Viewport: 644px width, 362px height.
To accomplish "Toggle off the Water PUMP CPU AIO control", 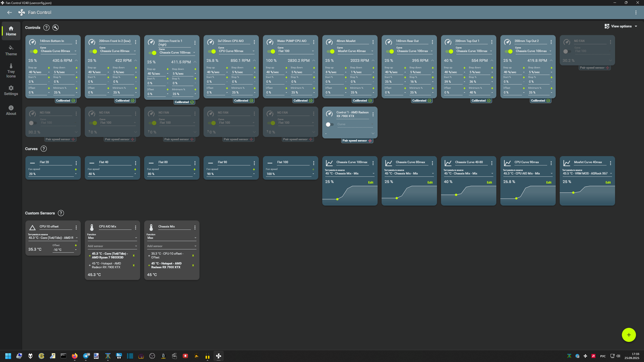I will (271, 52).
